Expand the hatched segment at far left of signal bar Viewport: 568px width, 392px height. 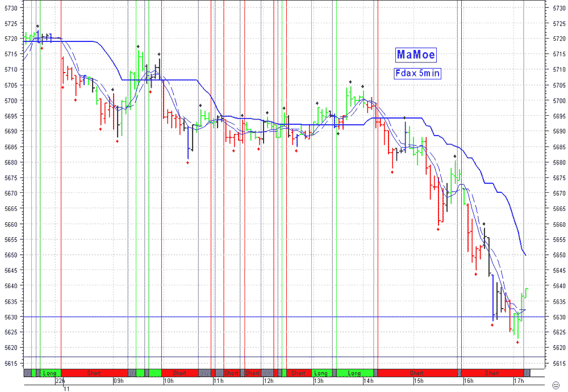28,373
